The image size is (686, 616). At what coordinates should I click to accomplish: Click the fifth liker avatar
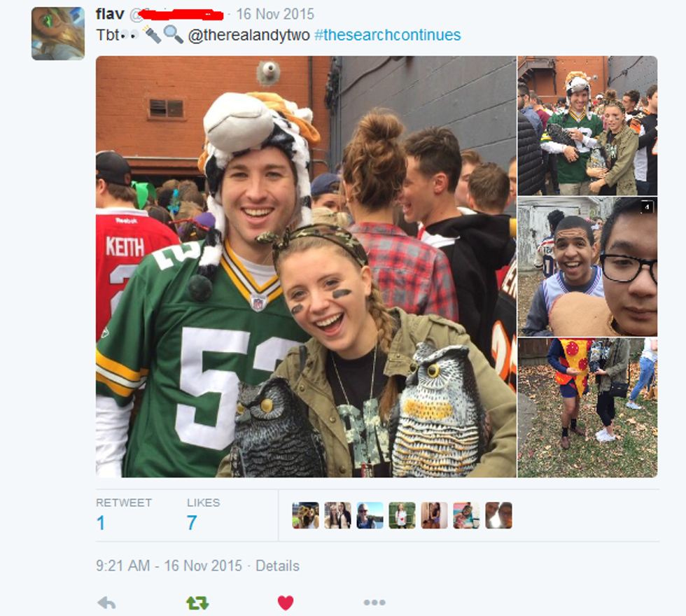coord(434,515)
